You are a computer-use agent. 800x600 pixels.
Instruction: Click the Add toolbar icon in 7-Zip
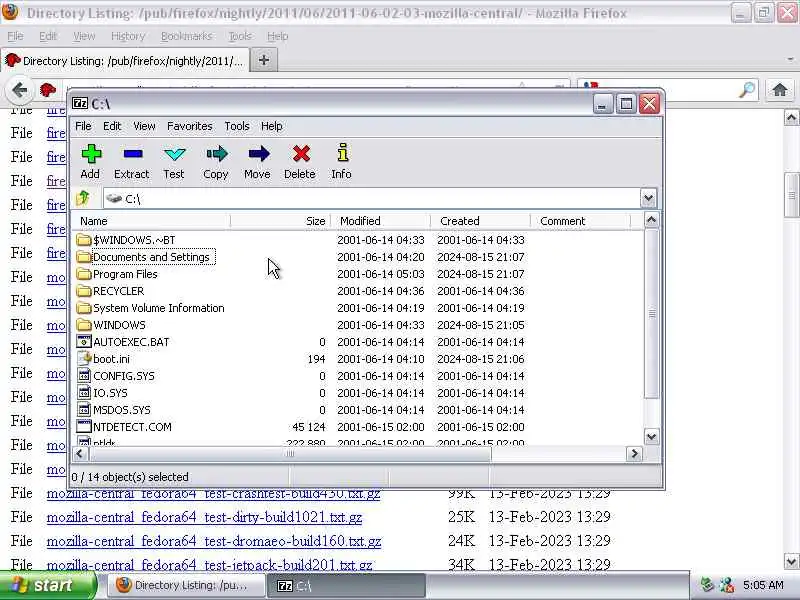pyautogui.click(x=91, y=154)
